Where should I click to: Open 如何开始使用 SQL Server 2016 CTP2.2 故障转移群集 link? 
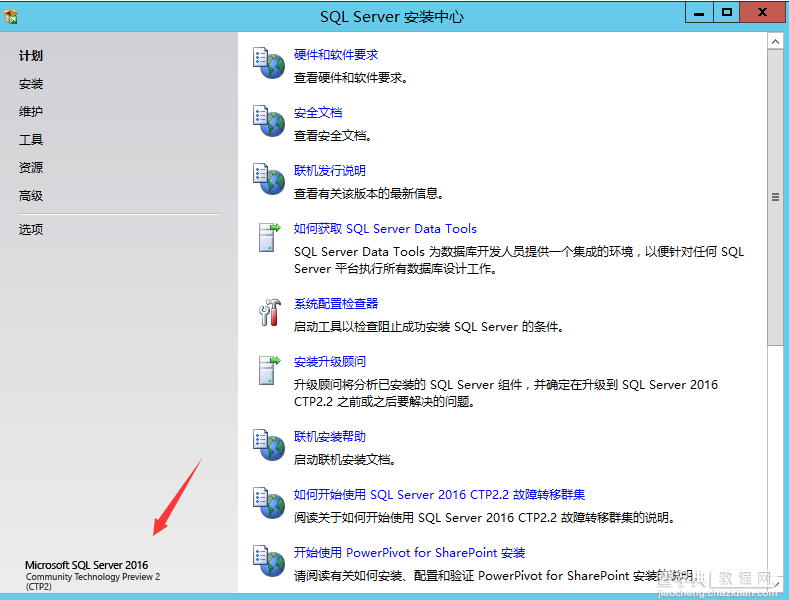click(439, 494)
